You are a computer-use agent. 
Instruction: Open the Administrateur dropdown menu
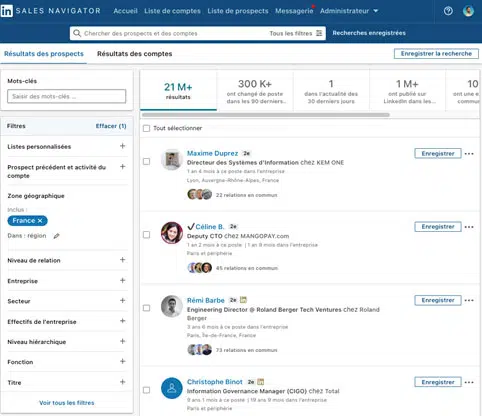click(349, 11)
